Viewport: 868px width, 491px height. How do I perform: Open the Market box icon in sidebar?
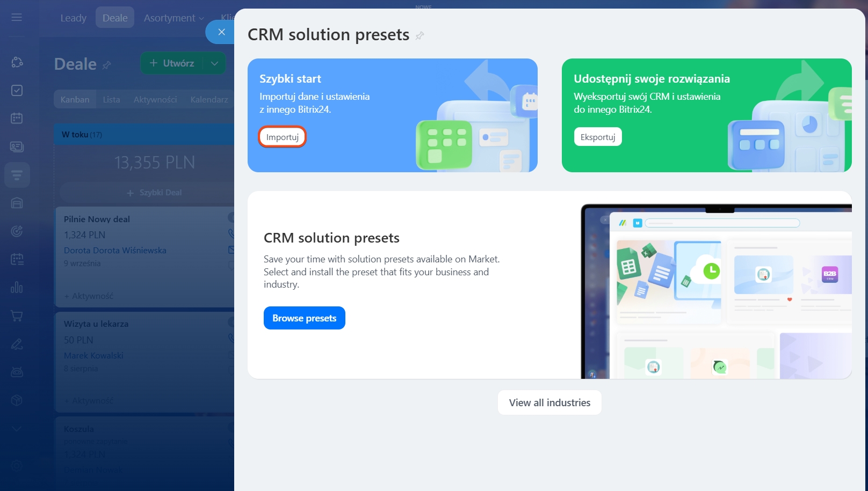tap(17, 400)
